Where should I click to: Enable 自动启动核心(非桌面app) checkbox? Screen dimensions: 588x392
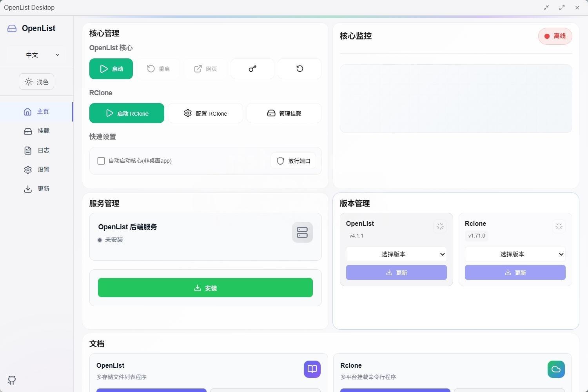click(x=101, y=161)
